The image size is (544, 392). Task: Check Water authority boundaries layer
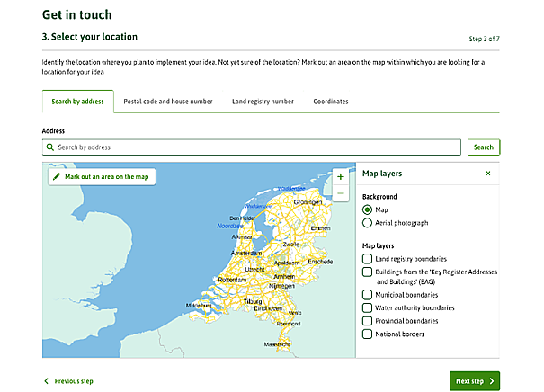[368, 307]
